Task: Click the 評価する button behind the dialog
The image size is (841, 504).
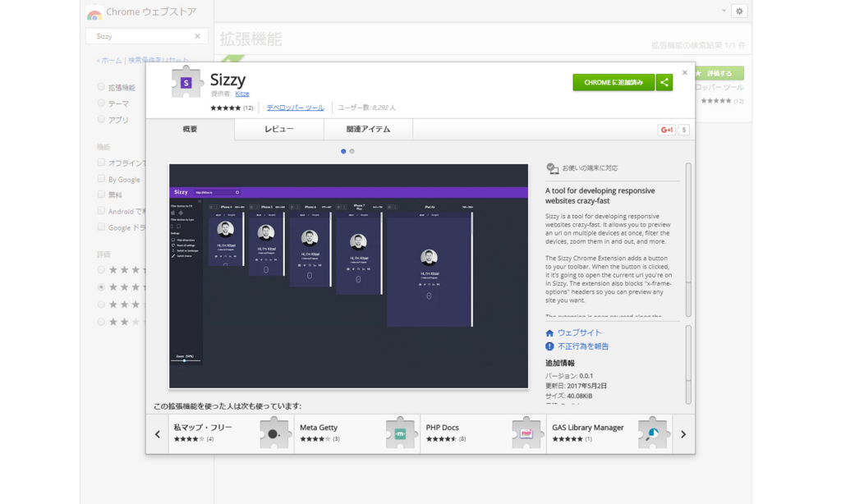Action: [x=719, y=73]
